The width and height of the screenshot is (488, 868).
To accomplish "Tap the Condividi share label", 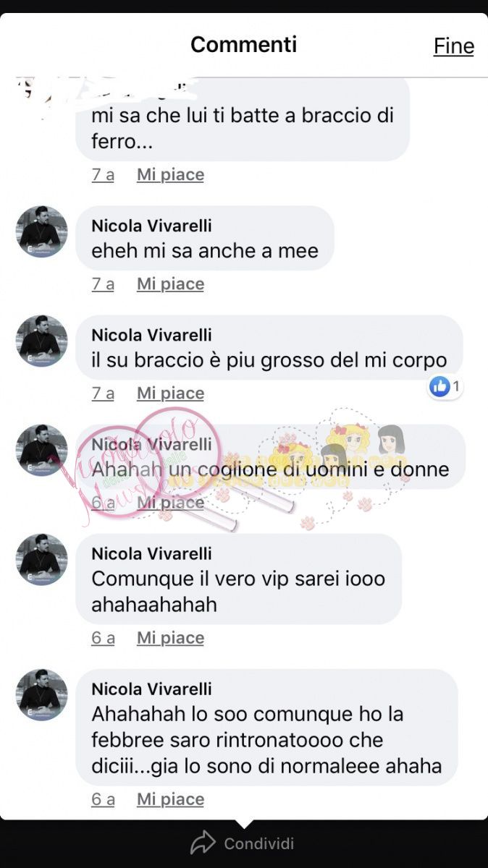I will [x=259, y=843].
